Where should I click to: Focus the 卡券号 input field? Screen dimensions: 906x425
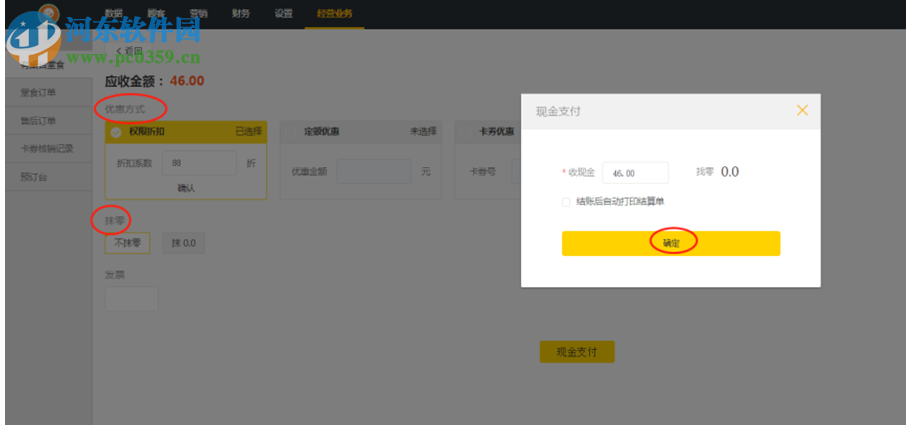coord(516,172)
